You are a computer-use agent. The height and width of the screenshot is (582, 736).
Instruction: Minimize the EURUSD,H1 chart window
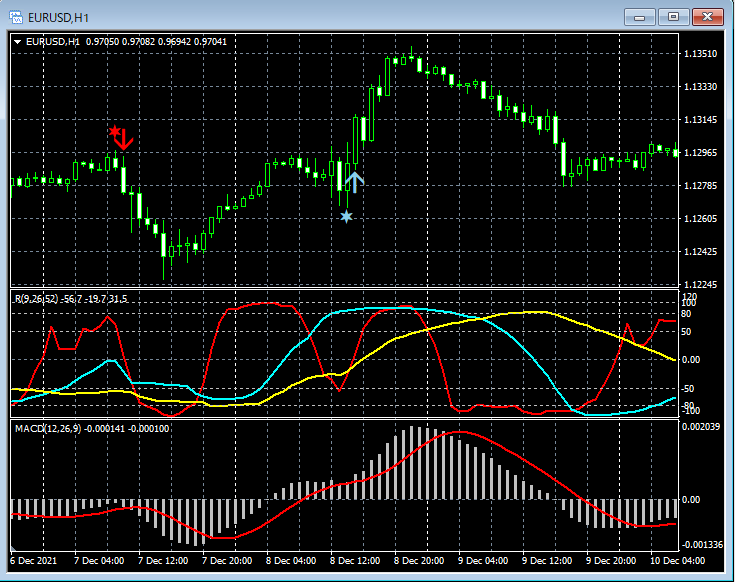pyautogui.click(x=640, y=16)
